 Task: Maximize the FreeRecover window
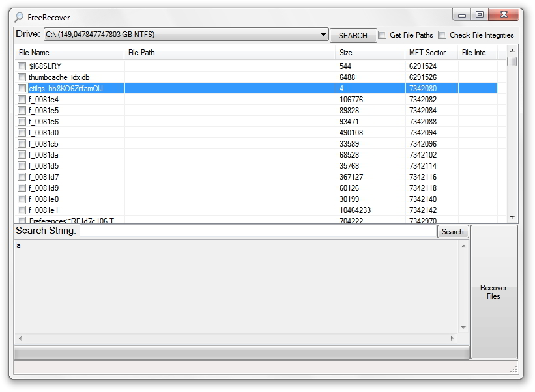coord(480,15)
